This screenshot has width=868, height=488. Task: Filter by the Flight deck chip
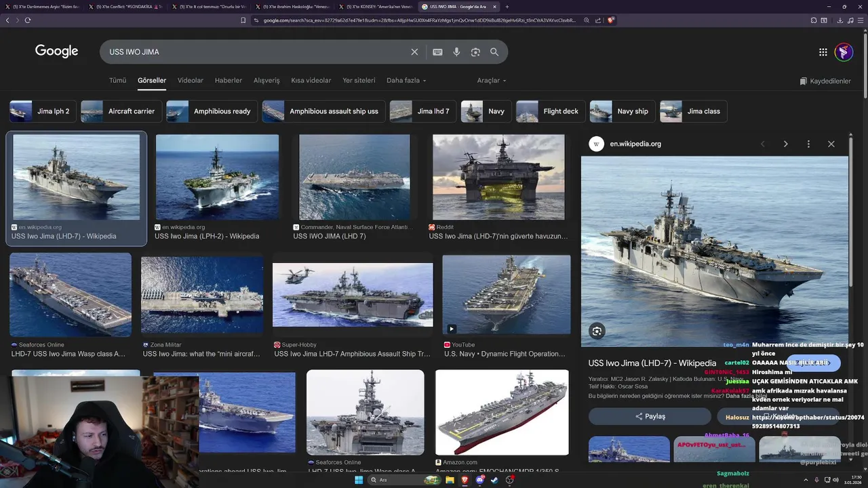(551, 111)
